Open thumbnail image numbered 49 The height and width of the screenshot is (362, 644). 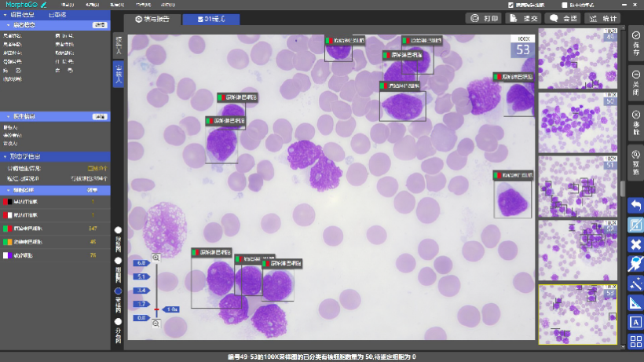pyautogui.click(x=578, y=59)
